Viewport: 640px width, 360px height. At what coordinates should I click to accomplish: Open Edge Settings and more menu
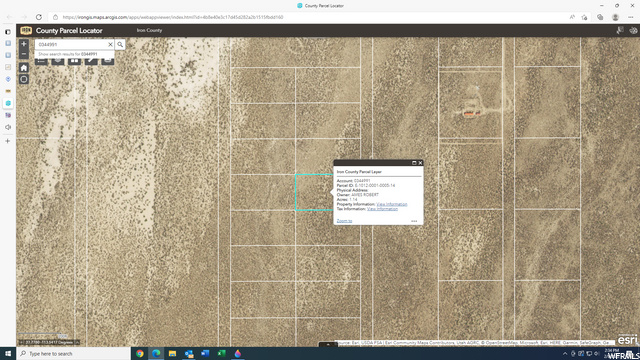click(x=631, y=17)
